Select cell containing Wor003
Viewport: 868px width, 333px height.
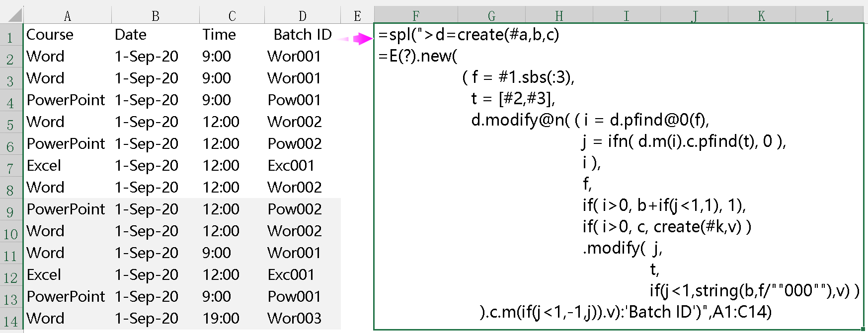(x=294, y=318)
